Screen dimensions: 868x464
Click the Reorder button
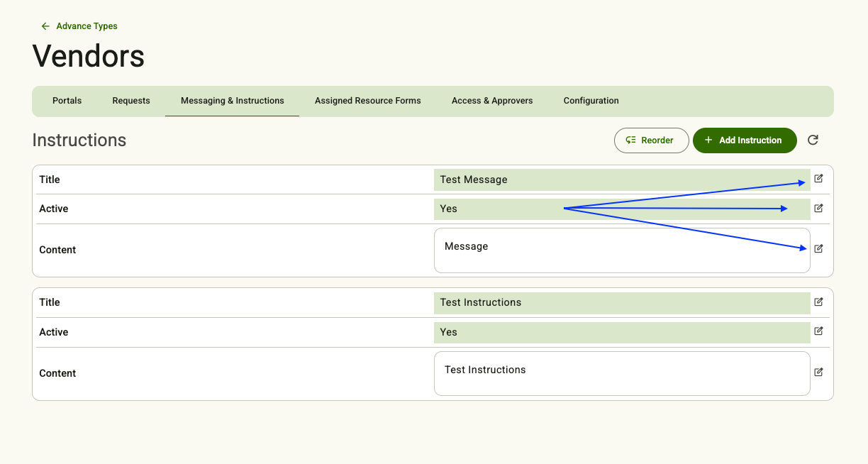click(652, 140)
